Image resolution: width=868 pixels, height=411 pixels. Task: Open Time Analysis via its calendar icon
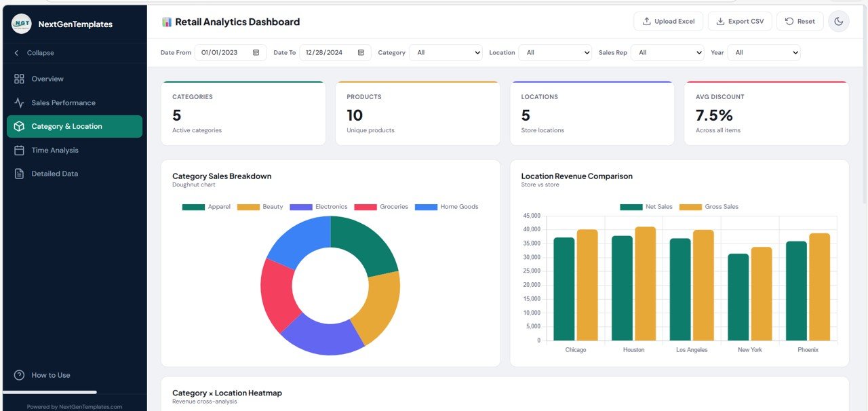coord(19,150)
